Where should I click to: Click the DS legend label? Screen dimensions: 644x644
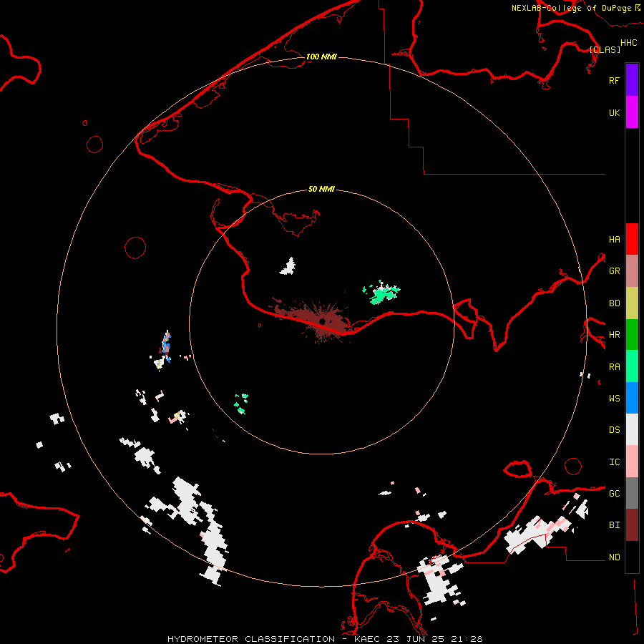tap(614, 430)
